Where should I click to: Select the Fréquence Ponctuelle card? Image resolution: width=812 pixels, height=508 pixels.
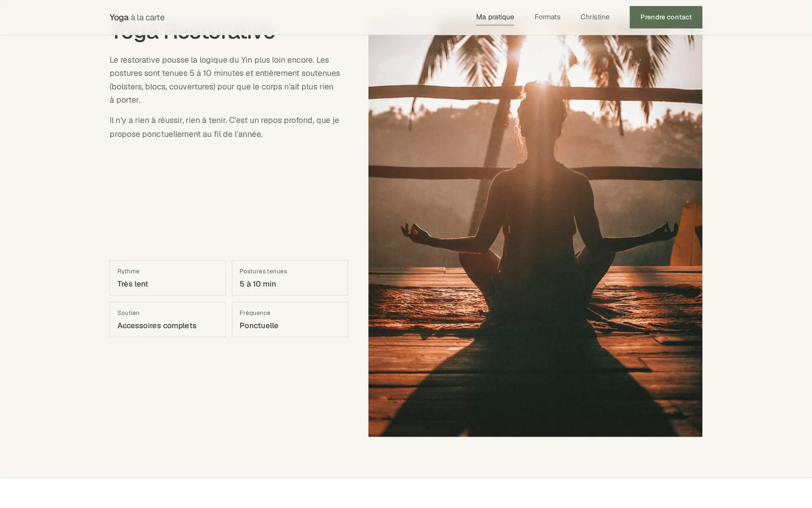pyautogui.click(x=290, y=319)
